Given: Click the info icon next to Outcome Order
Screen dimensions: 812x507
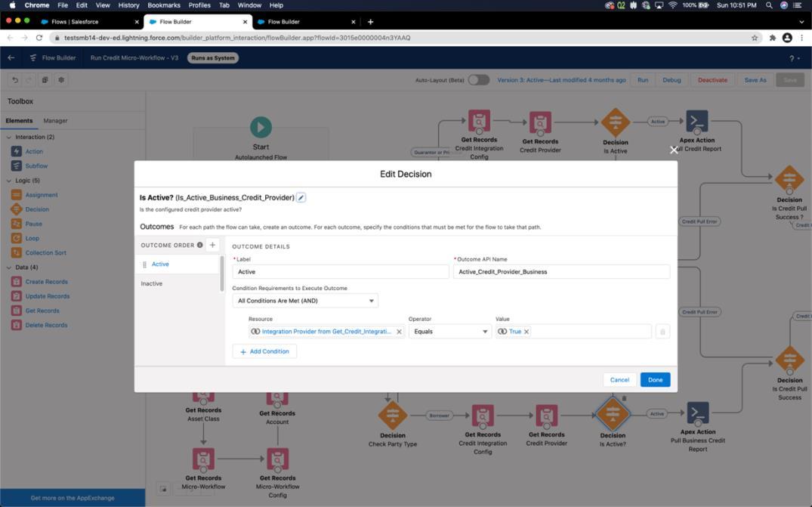Looking at the screenshot, I should click(200, 245).
